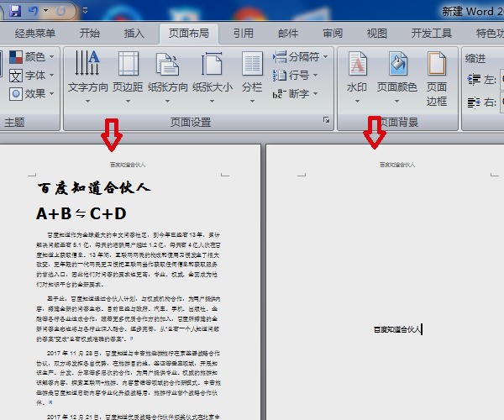The height and width of the screenshot is (420, 504).
Task: Click the theme 效果 icon
Action: tap(16, 94)
